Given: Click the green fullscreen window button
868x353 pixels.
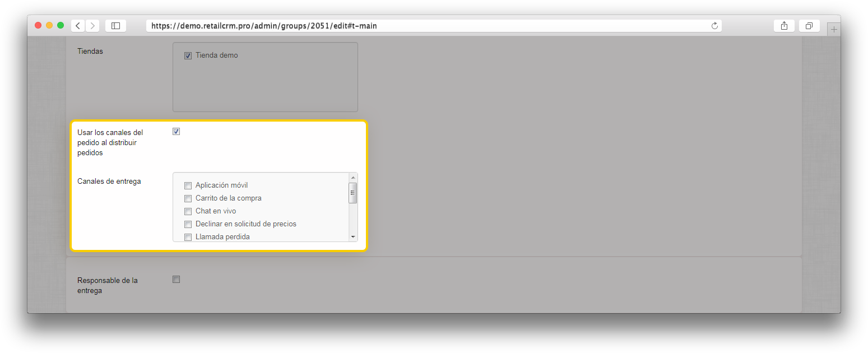Looking at the screenshot, I should click(61, 25).
